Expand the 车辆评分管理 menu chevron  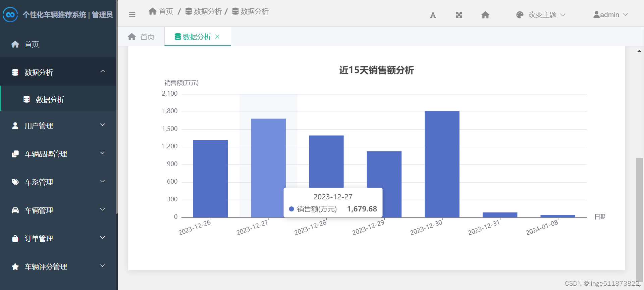103,266
